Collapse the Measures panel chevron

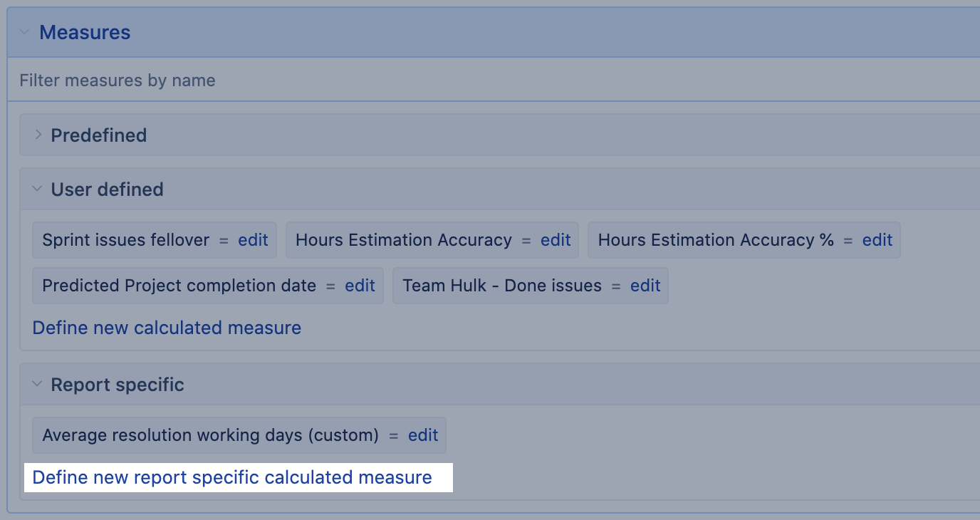click(24, 32)
